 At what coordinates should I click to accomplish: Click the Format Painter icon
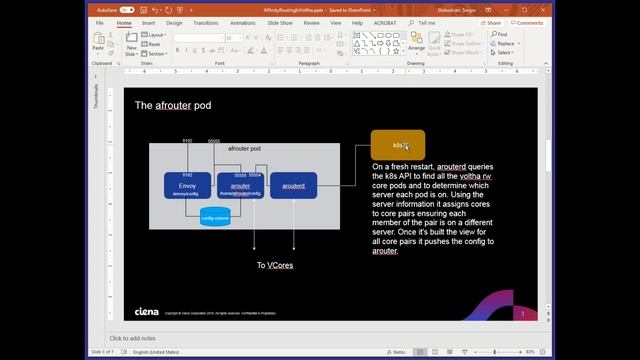click(111, 53)
